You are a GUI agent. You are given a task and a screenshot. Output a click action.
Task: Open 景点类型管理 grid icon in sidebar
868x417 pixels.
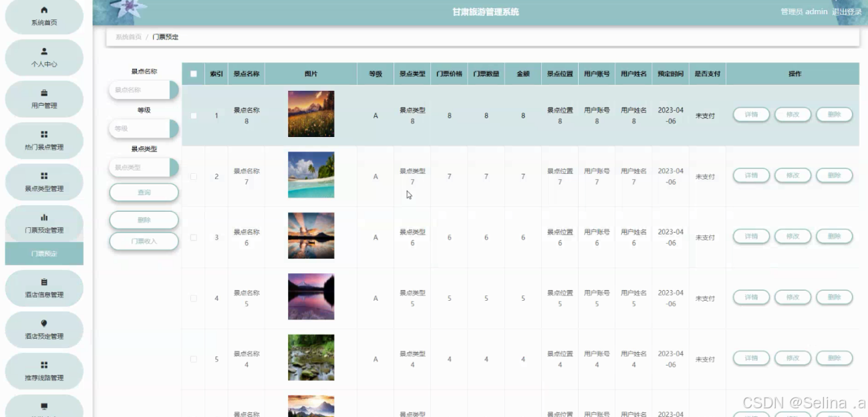pyautogui.click(x=44, y=175)
